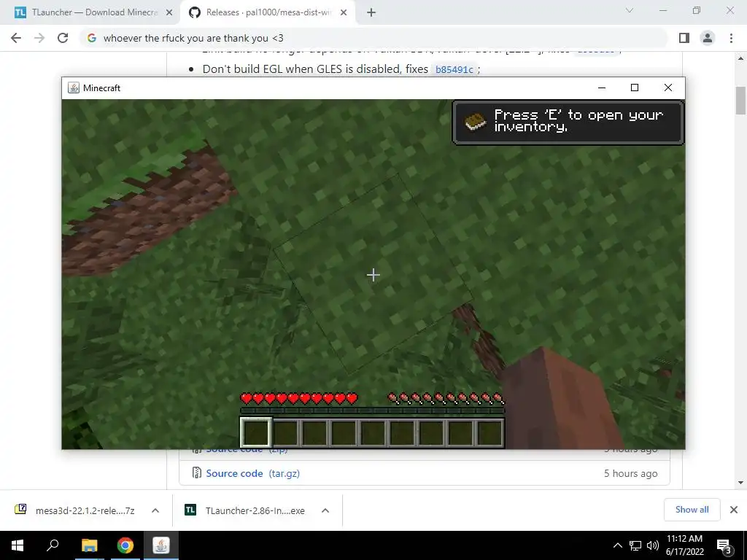Open Chrome three-dot menu
The height and width of the screenshot is (560, 747).
731,38
